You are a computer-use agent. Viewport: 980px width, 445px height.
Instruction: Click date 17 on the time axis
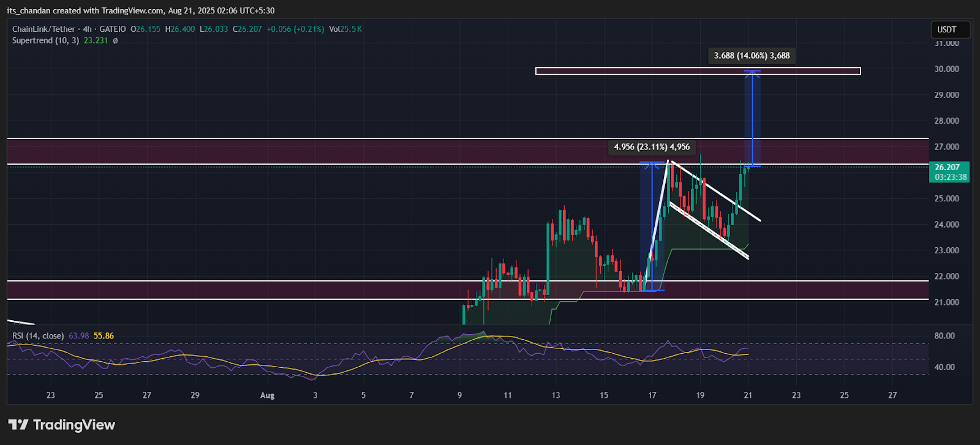coord(652,395)
